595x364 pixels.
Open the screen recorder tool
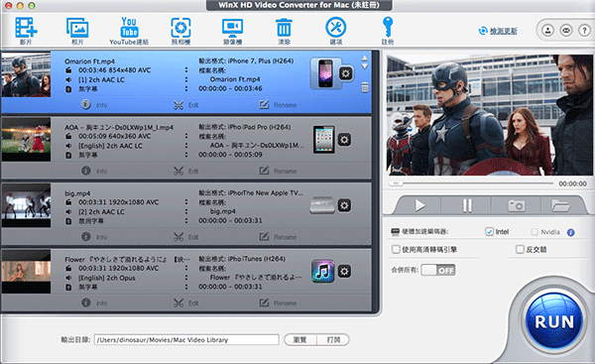(233, 31)
